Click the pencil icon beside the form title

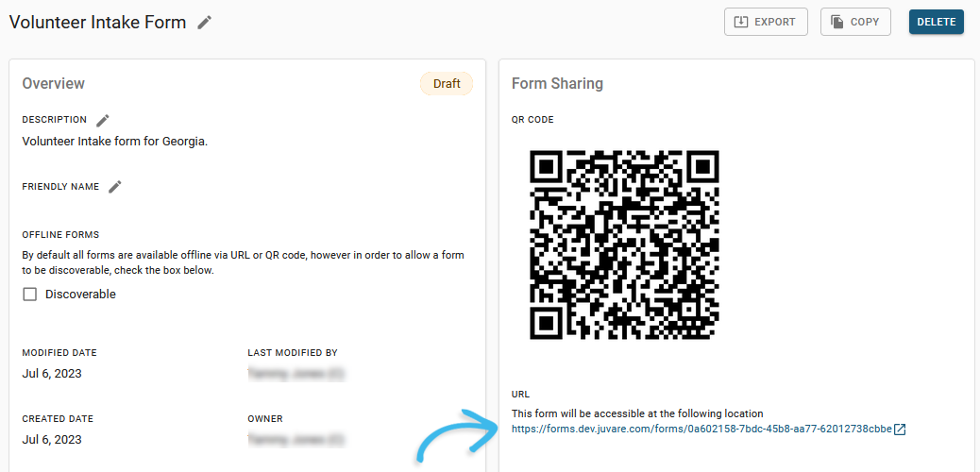click(x=205, y=23)
